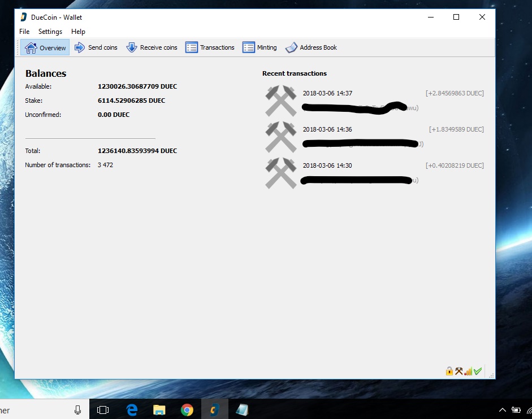This screenshot has width=532, height=419.
Task: Open the Overview tab with house icon
Action: point(45,47)
